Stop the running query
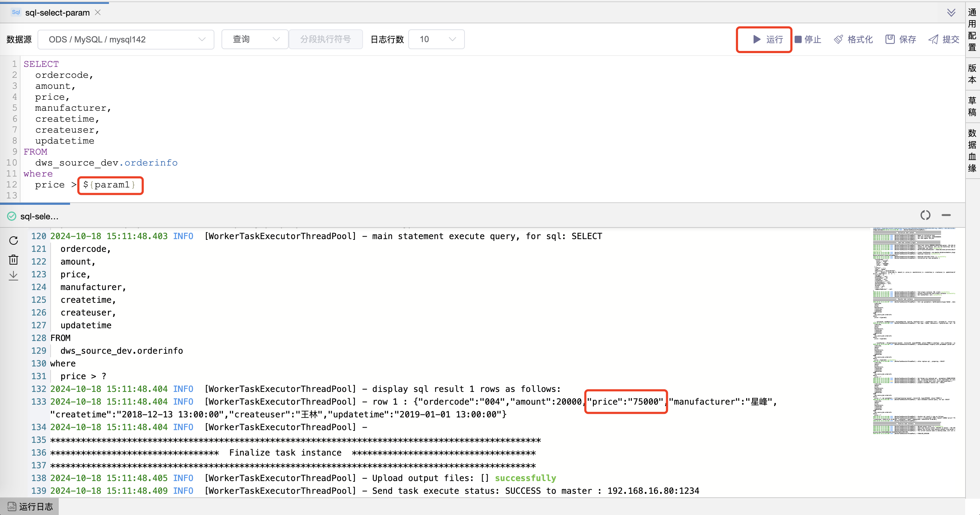Viewport: 980px width, 515px height. click(807, 39)
